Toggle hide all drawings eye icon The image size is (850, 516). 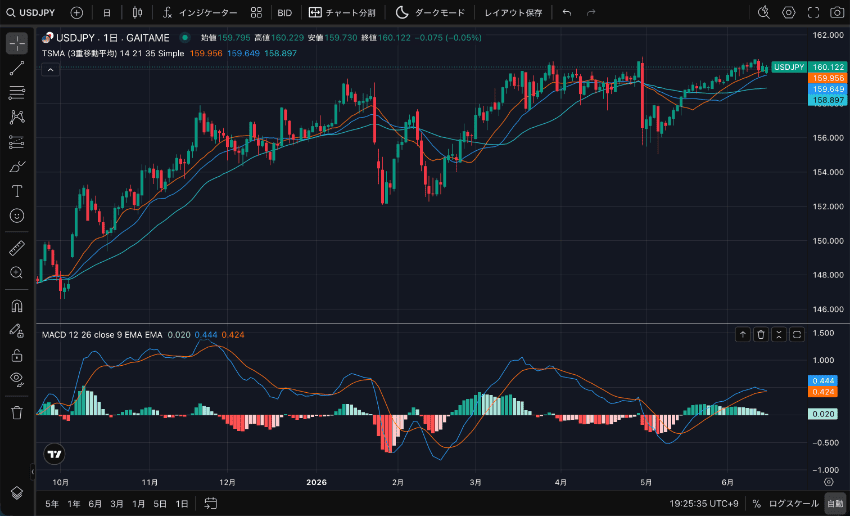click(x=17, y=379)
